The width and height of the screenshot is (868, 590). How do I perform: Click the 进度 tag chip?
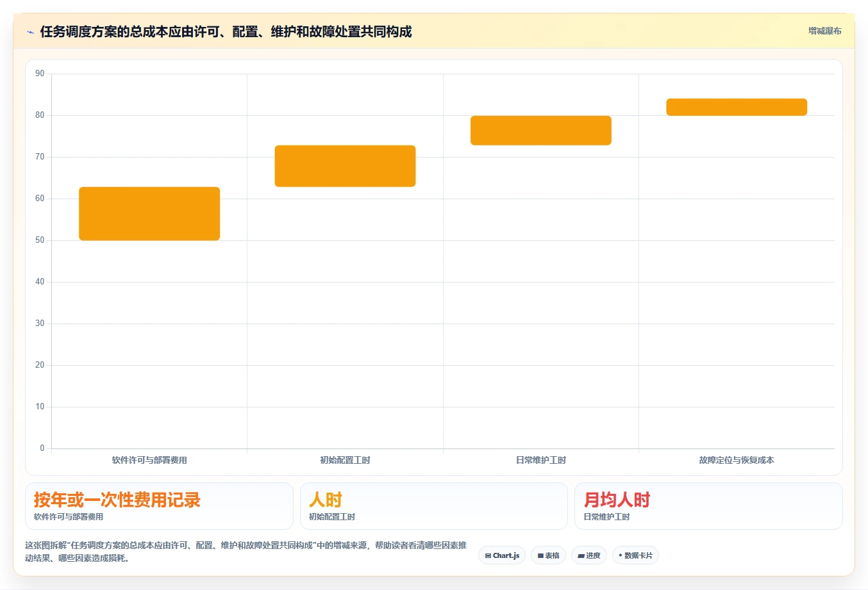(589, 555)
